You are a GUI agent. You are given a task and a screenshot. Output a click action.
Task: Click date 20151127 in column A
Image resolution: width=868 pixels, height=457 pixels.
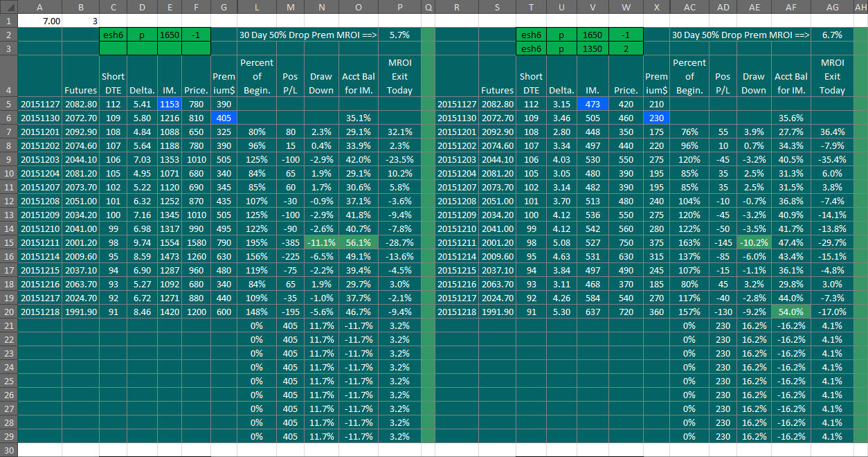pyautogui.click(x=39, y=104)
